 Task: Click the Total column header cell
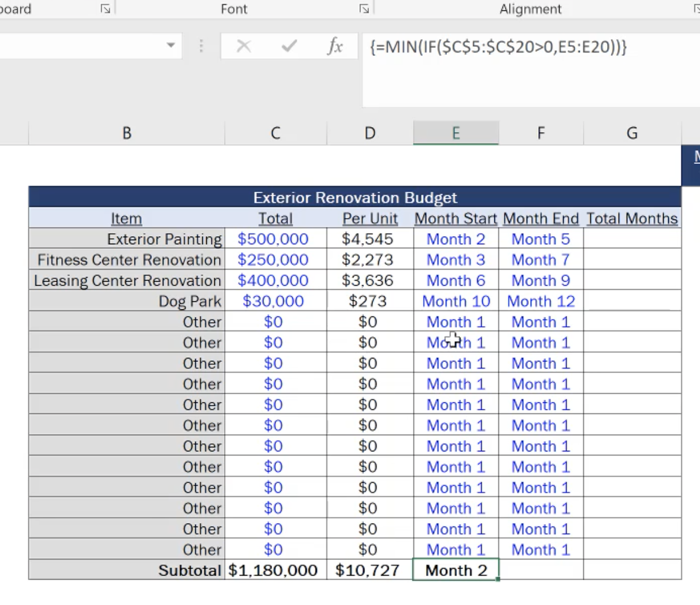tap(275, 218)
